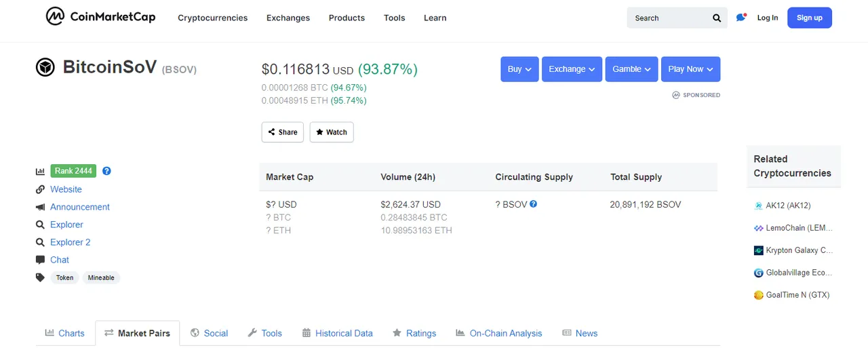868x350 pixels.
Task: Open the Website link
Action: pos(66,189)
